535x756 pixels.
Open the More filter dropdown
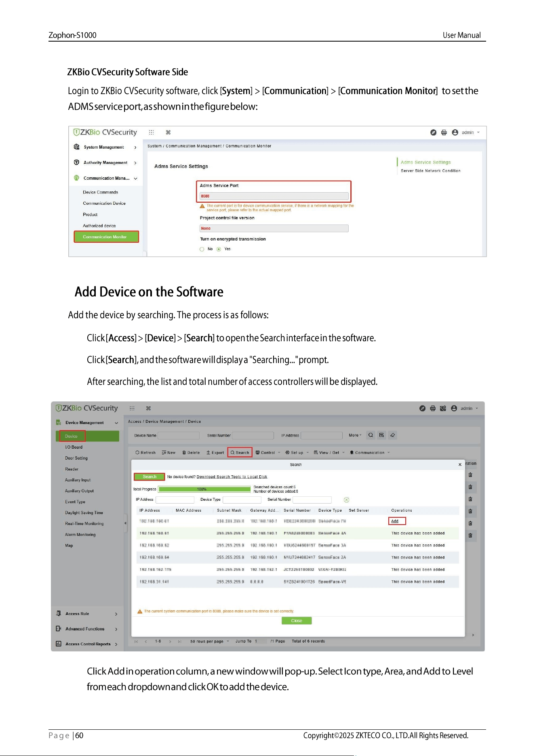(355, 435)
